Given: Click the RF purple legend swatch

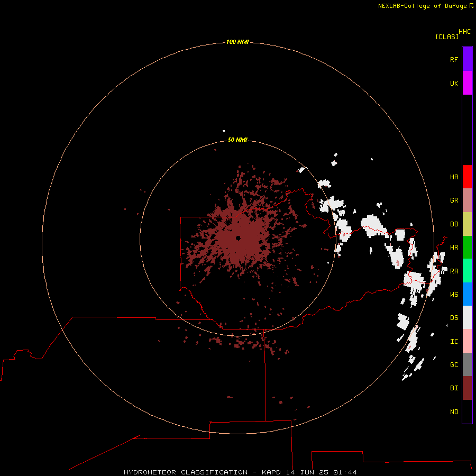Looking at the screenshot, I should (x=467, y=59).
